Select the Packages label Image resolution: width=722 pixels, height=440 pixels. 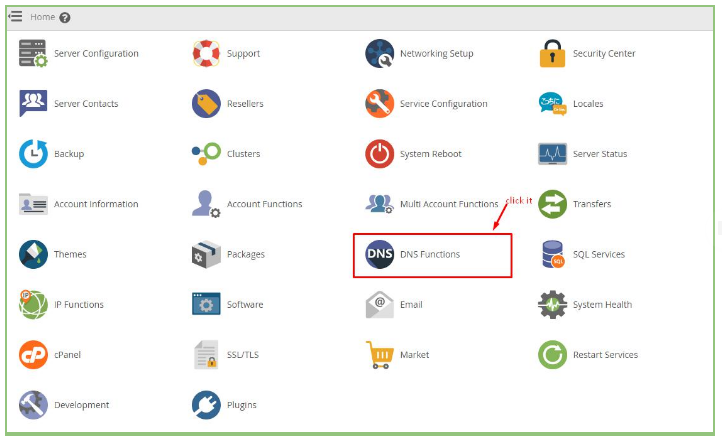click(x=245, y=254)
